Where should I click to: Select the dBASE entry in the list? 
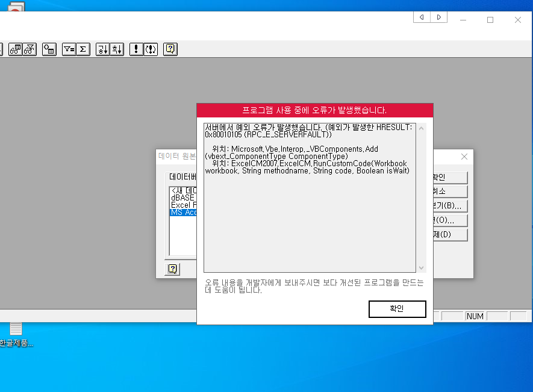pos(182,198)
